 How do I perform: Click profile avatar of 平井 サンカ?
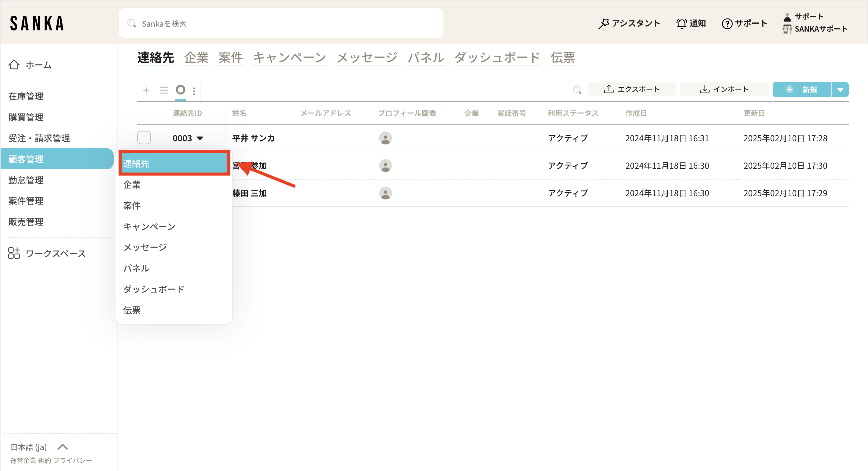point(385,138)
